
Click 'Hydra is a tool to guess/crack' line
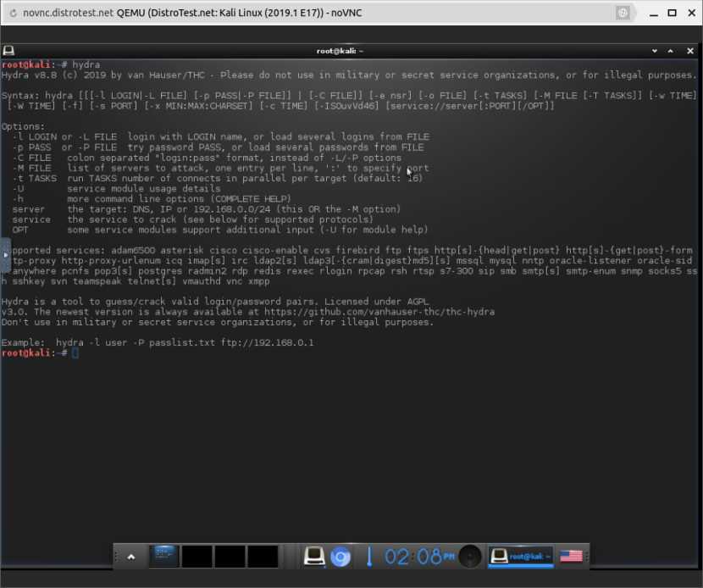click(215, 302)
